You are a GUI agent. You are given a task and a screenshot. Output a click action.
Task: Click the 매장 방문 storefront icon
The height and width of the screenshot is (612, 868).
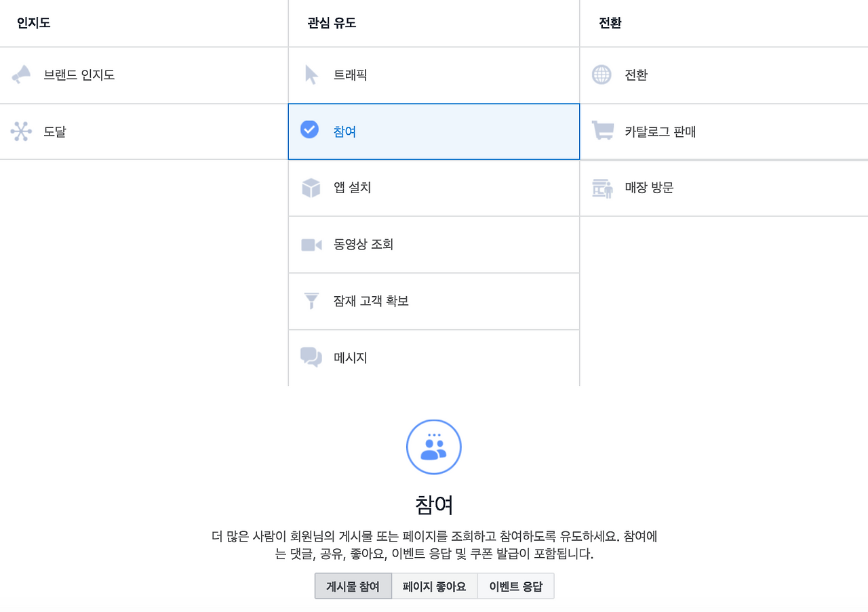601,188
